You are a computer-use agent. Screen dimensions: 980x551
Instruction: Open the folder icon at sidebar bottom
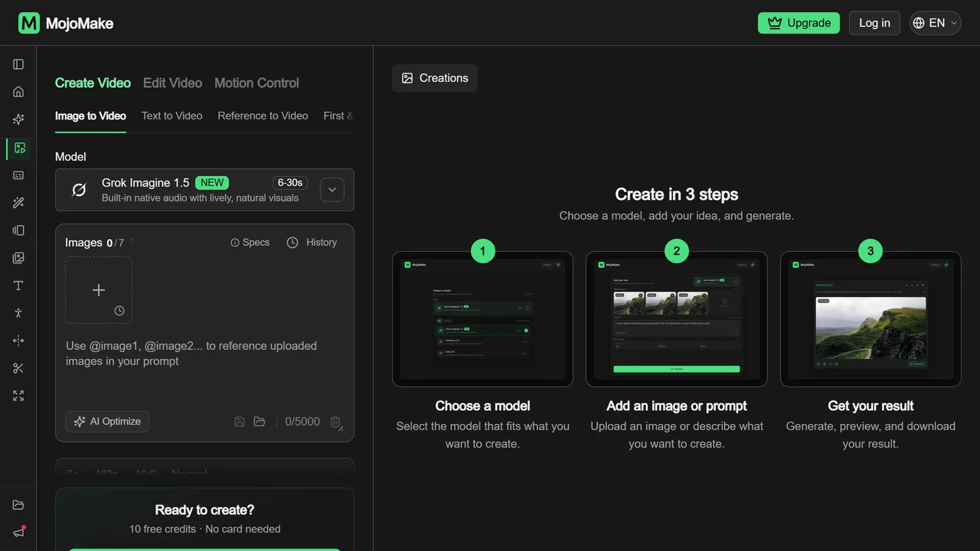click(18, 505)
